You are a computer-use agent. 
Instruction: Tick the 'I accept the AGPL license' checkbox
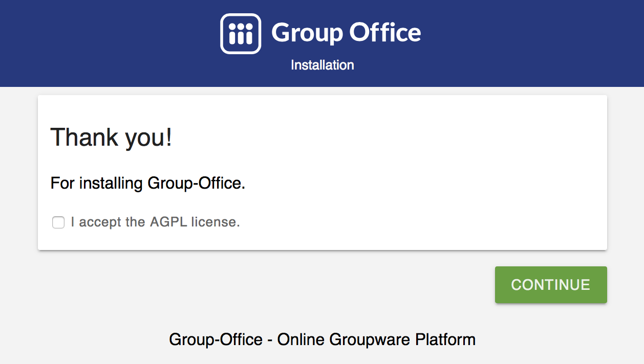pos(58,222)
